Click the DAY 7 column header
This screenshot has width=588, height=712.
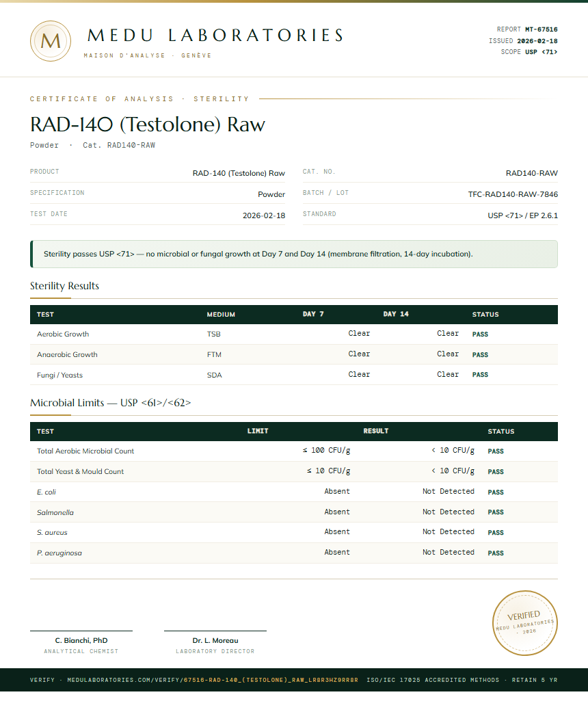coord(313,314)
